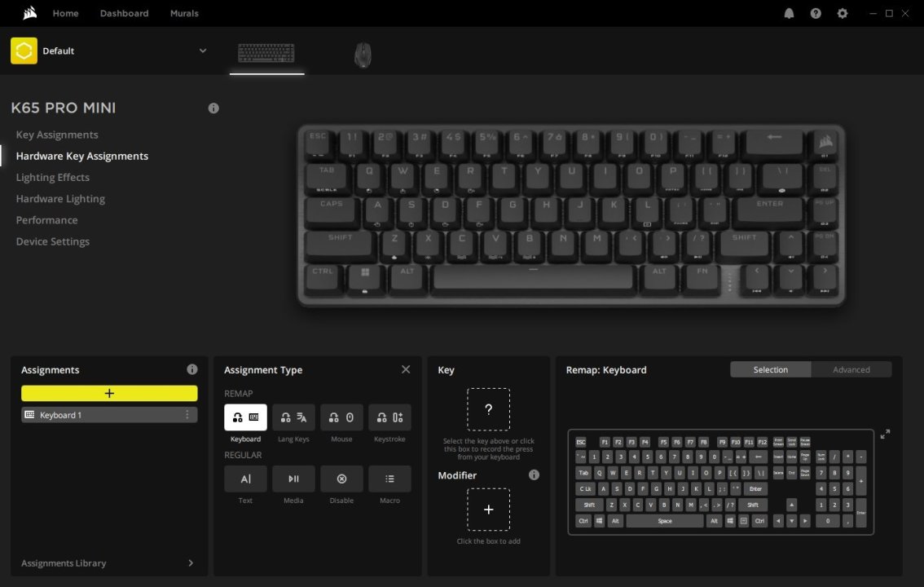Select the mouse device thumbnail
The width and height of the screenshot is (924, 587).
(x=363, y=55)
